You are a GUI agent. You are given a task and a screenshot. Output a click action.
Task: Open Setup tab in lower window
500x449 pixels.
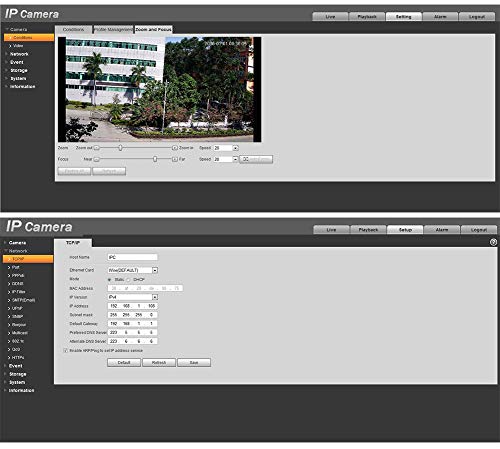pos(405,230)
